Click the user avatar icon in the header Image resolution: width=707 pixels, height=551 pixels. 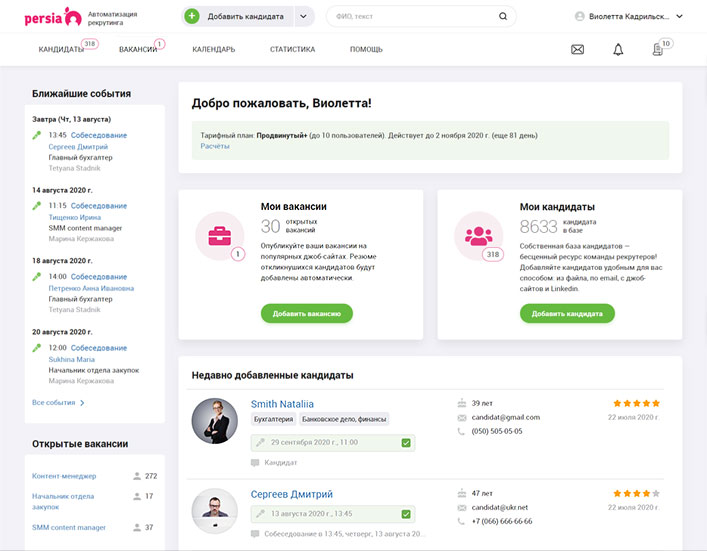pos(579,16)
